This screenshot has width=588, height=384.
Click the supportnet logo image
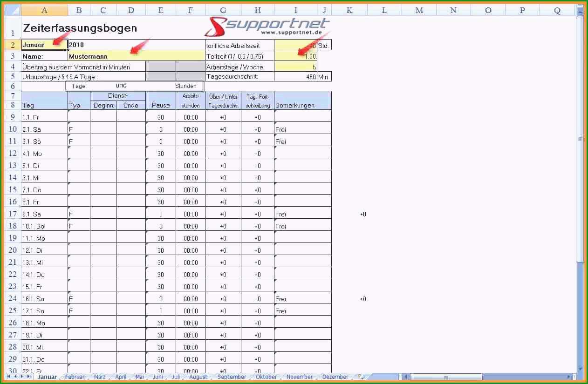coord(268,27)
